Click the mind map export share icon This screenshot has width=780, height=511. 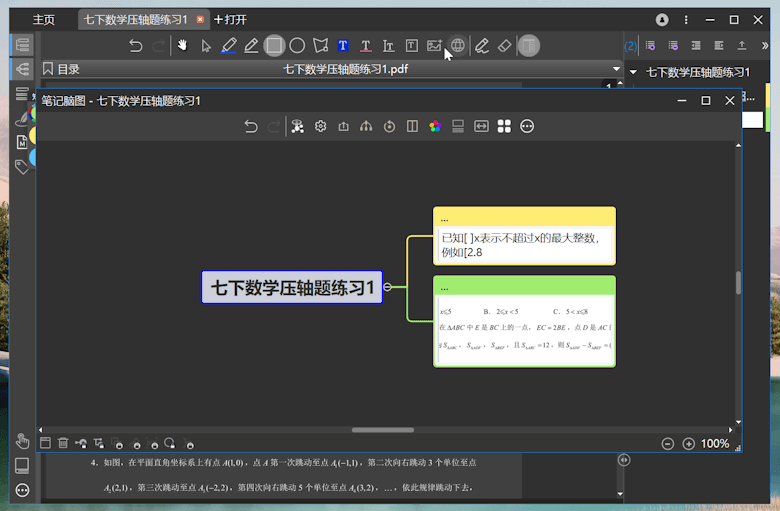pos(343,126)
